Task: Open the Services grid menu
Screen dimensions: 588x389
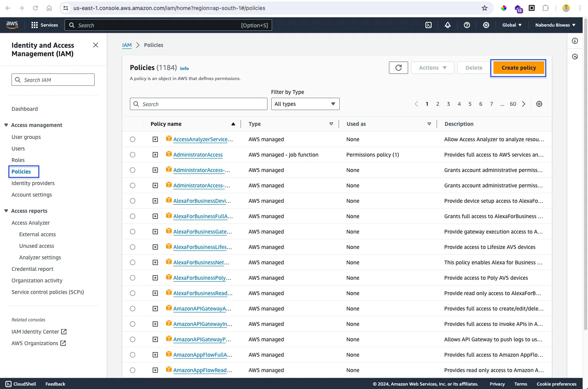Action: [x=45, y=25]
